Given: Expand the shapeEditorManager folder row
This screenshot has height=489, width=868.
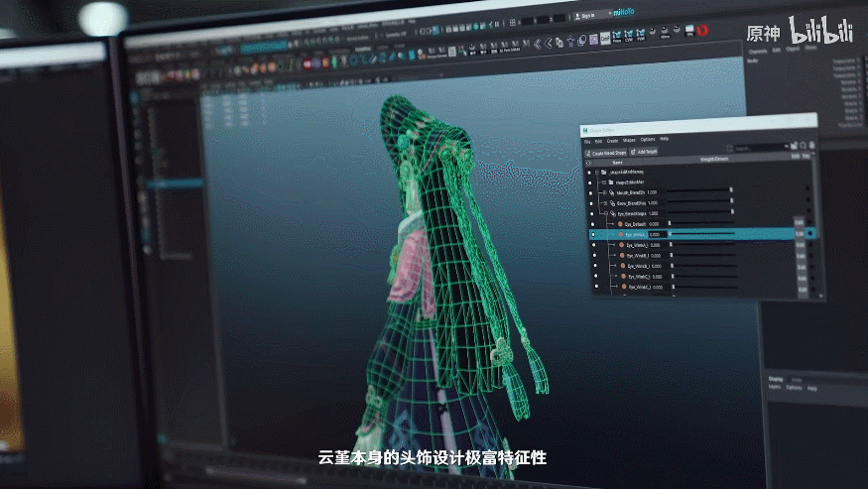Looking at the screenshot, I should point(604,183).
